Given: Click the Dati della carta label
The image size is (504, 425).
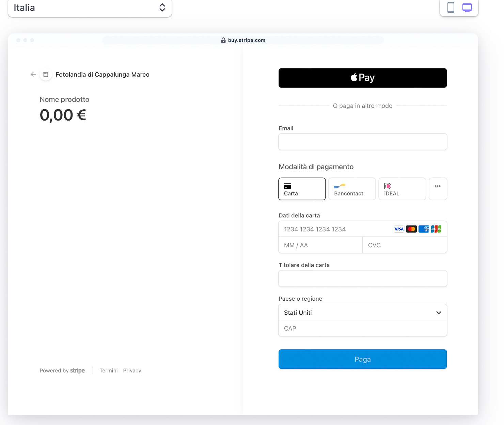Looking at the screenshot, I should click(x=299, y=216).
